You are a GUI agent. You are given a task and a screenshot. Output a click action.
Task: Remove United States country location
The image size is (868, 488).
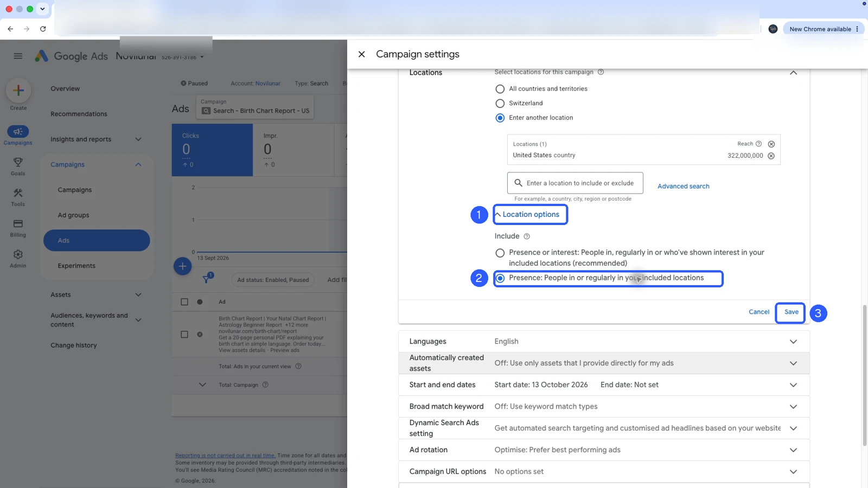click(x=771, y=156)
